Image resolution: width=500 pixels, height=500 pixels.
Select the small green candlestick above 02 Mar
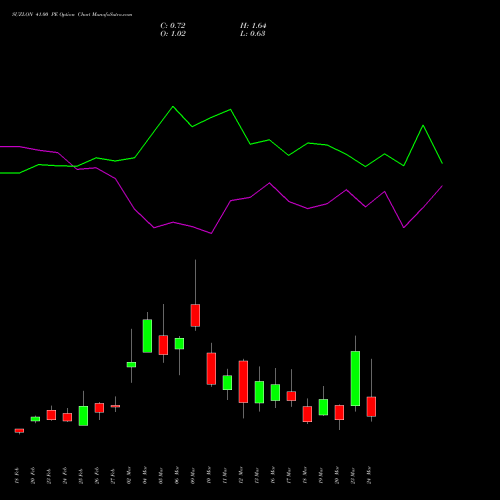click(131, 364)
